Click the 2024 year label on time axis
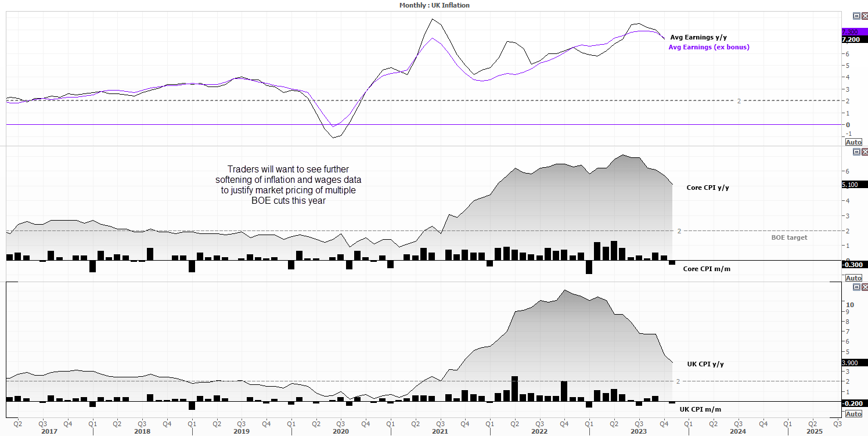Viewport: 868px width, 436px height. (738, 431)
